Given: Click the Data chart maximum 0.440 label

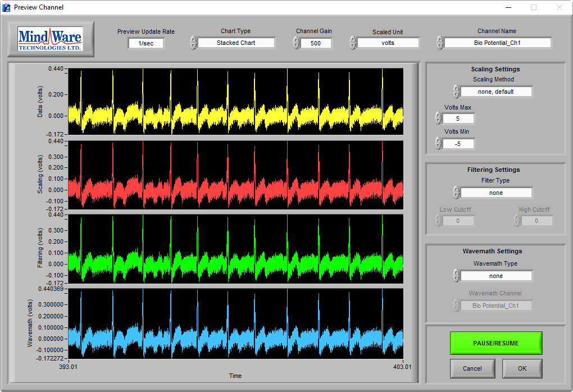Looking at the screenshot, I should (56, 69).
